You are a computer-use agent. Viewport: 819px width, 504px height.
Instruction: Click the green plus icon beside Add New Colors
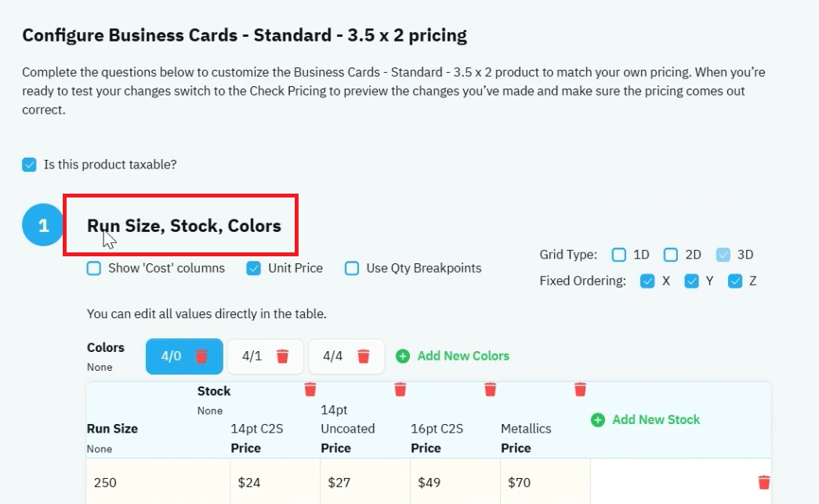[x=403, y=356]
